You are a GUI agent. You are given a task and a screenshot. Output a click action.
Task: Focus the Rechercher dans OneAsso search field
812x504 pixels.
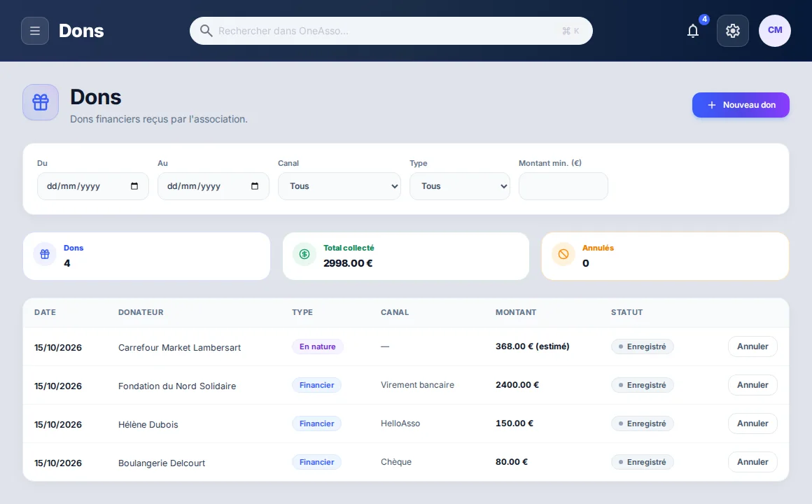pyautogui.click(x=391, y=31)
